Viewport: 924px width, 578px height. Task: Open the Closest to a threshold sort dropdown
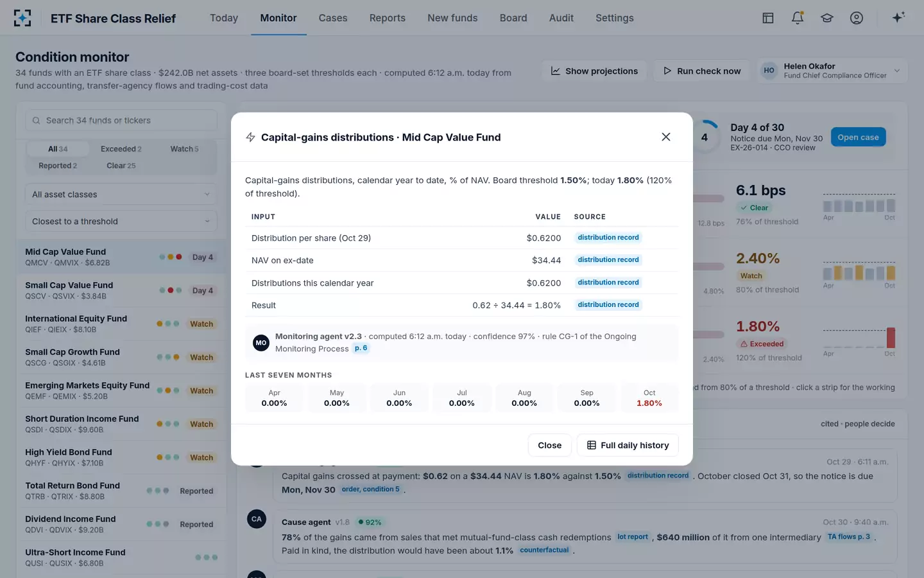point(121,221)
